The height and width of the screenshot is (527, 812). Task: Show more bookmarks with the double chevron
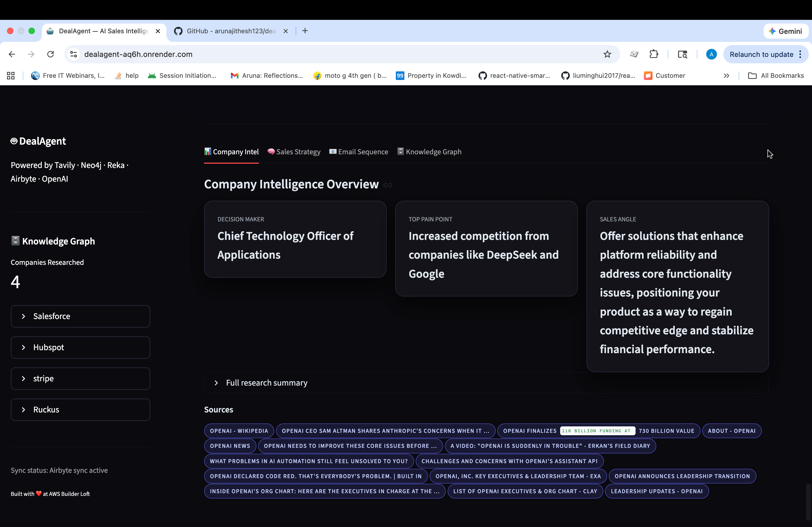[726, 76]
